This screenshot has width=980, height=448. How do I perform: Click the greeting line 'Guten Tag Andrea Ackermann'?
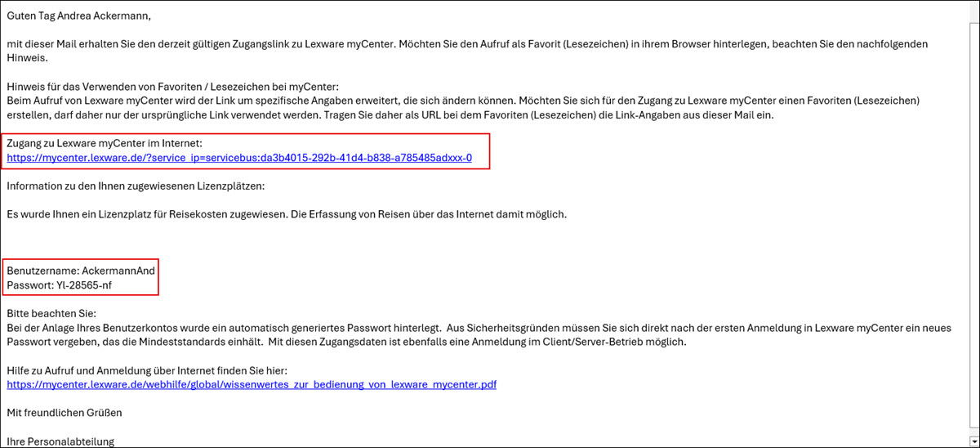pos(79,16)
